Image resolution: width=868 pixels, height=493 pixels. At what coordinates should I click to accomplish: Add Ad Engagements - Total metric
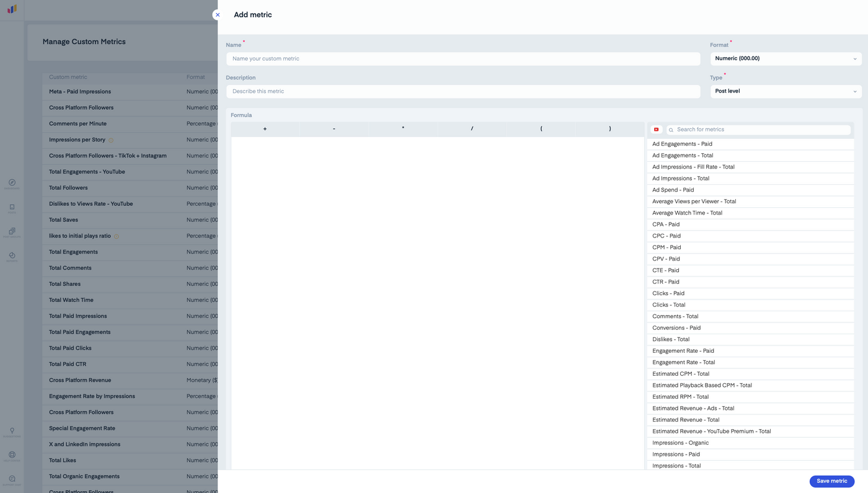[x=750, y=156]
